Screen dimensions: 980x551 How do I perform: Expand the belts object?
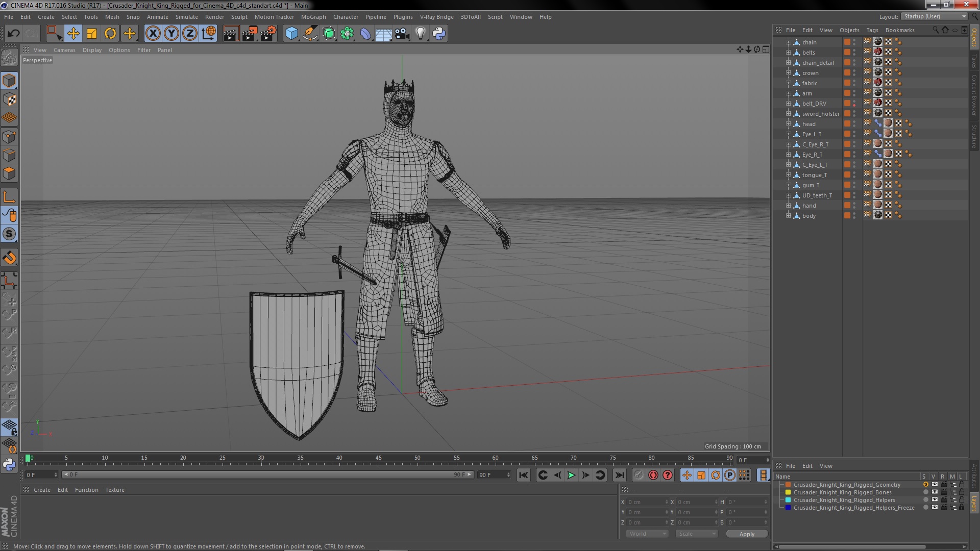coord(789,53)
